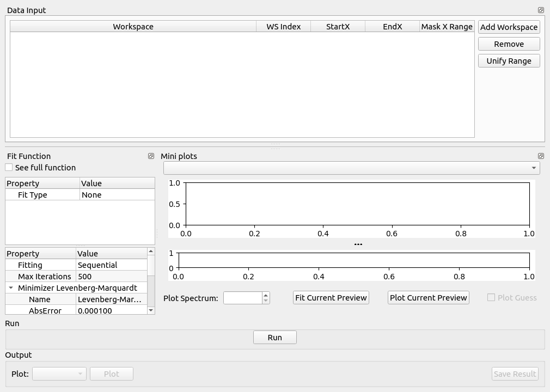Float the Mini plots panel
The image size is (550, 392).
pyautogui.click(x=541, y=156)
